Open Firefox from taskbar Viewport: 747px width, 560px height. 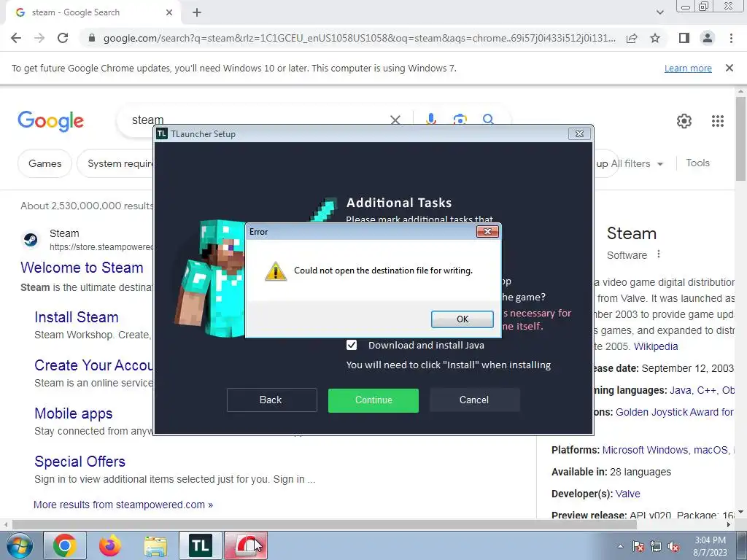pyautogui.click(x=110, y=545)
